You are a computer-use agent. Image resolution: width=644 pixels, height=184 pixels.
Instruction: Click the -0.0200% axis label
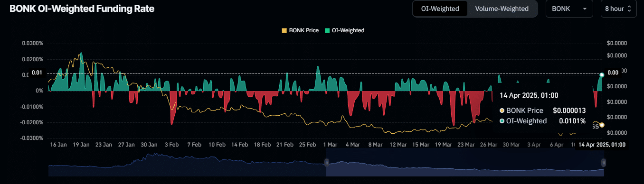pos(32,122)
